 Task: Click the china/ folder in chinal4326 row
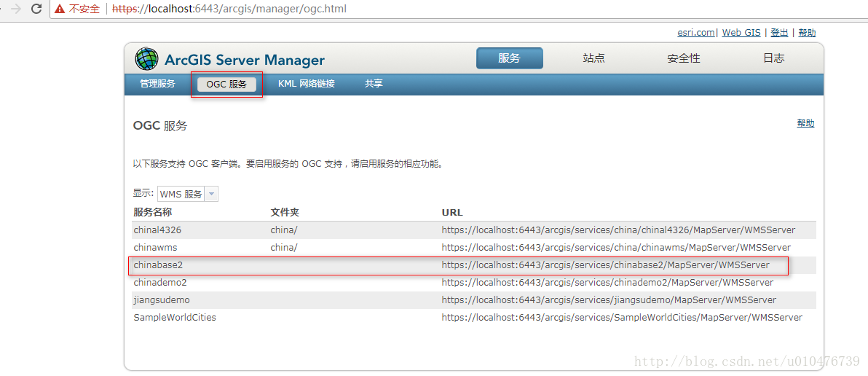[283, 230]
